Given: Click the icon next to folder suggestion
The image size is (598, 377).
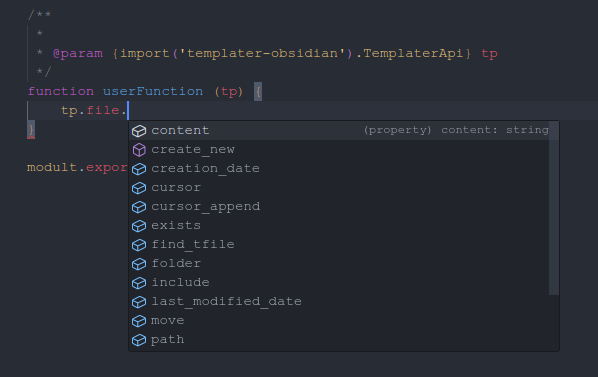Looking at the screenshot, I should pyautogui.click(x=139, y=264).
